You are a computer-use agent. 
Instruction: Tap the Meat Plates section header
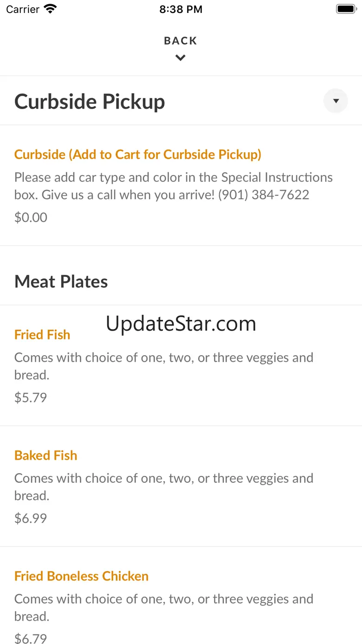tap(61, 281)
